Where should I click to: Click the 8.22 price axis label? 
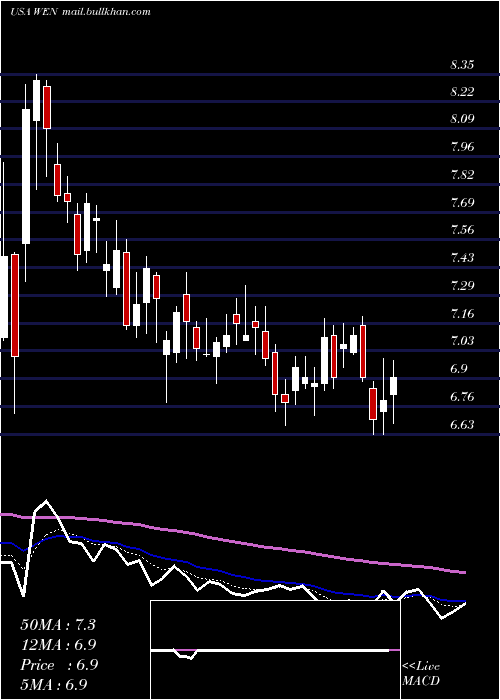[462, 92]
